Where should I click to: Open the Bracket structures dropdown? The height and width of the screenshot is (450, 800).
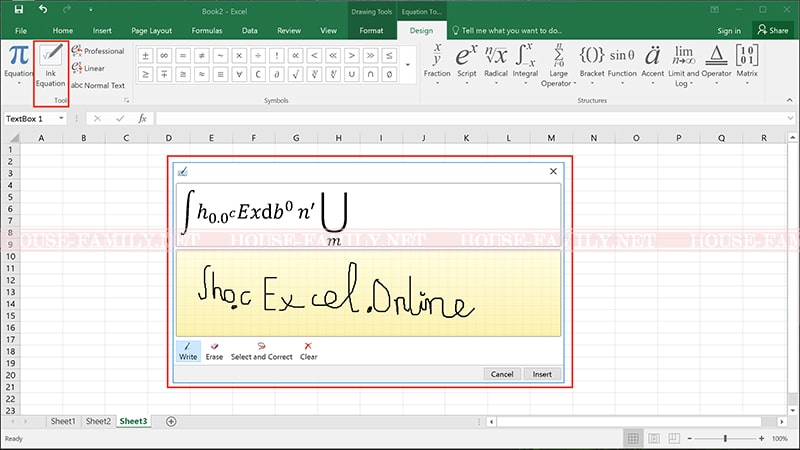tap(592, 65)
